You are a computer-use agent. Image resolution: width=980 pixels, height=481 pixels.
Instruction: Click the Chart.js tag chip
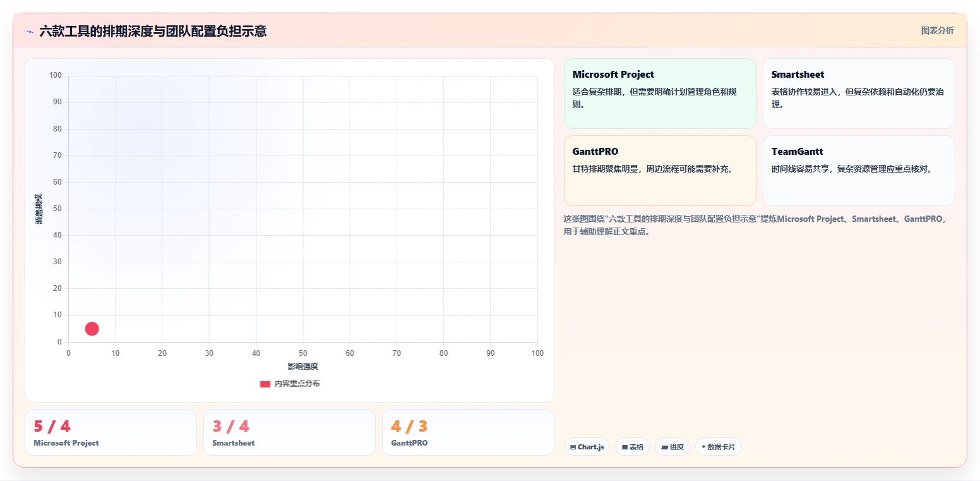point(587,447)
